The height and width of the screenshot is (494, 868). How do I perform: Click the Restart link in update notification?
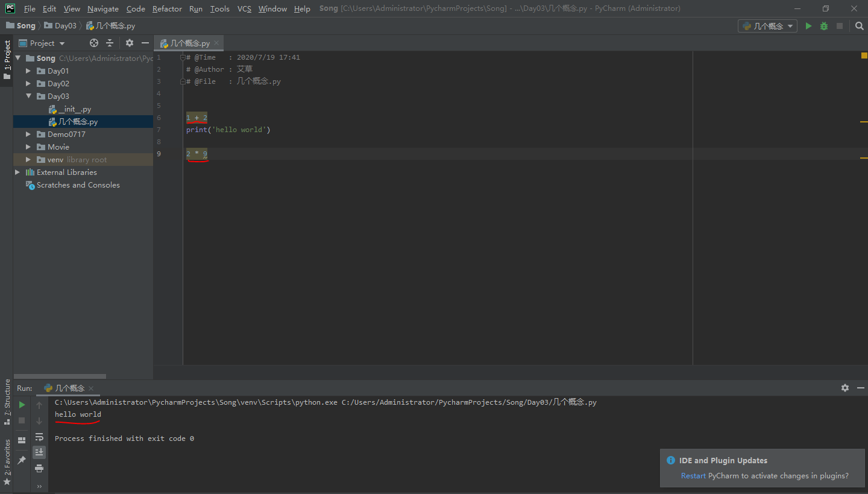[693, 475]
